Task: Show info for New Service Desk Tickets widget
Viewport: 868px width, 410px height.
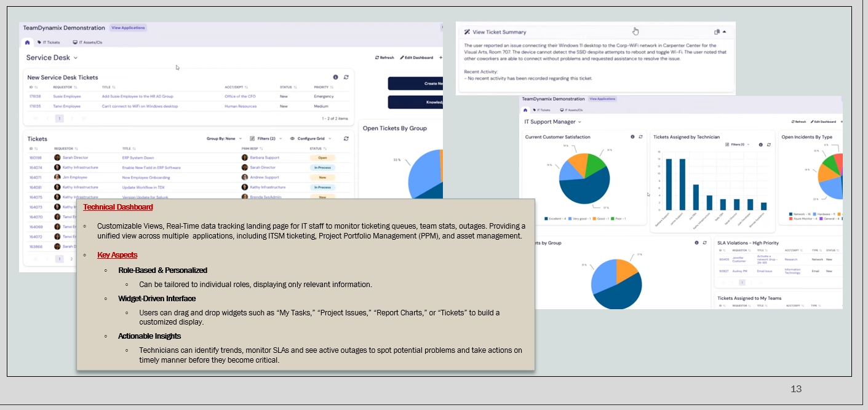Action: coord(335,77)
